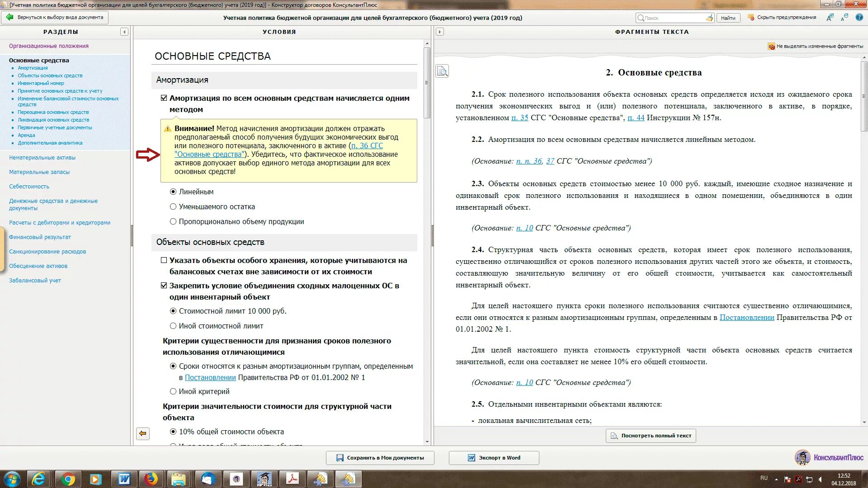
Task: Select 'Иной стоимостной лимит' option
Action: 173,326
